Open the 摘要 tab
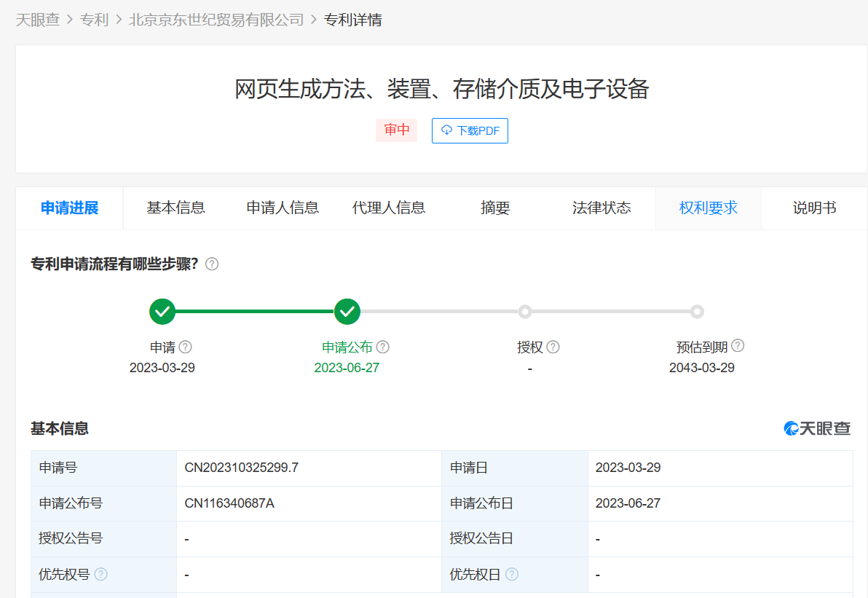The image size is (868, 598). (x=495, y=208)
